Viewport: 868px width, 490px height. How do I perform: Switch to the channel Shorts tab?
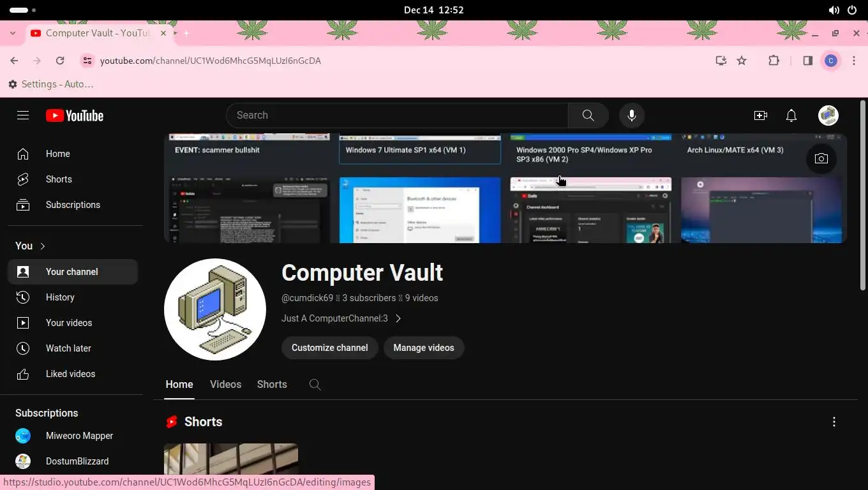coord(272,385)
